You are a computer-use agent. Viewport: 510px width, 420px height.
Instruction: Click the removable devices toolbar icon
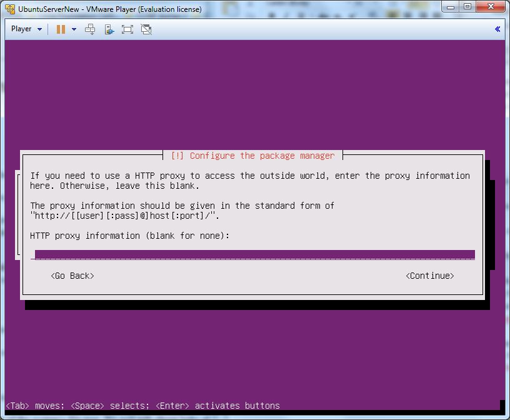click(x=109, y=29)
